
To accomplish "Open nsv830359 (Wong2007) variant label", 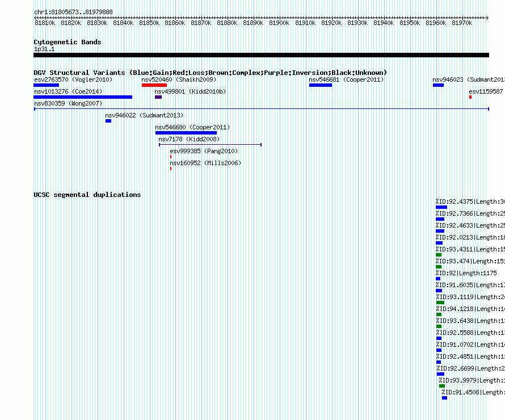I will [x=68, y=103].
